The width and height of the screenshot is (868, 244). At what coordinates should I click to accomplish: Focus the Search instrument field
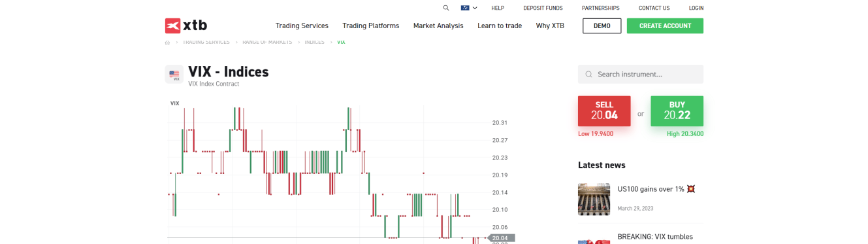coord(641,74)
